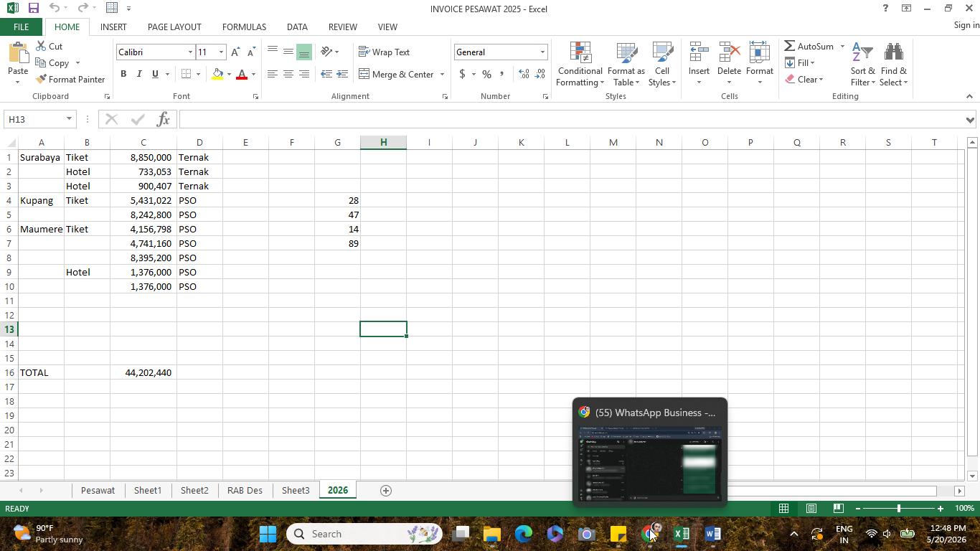Decrease the cell indent
980x551 pixels.
coord(326,74)
